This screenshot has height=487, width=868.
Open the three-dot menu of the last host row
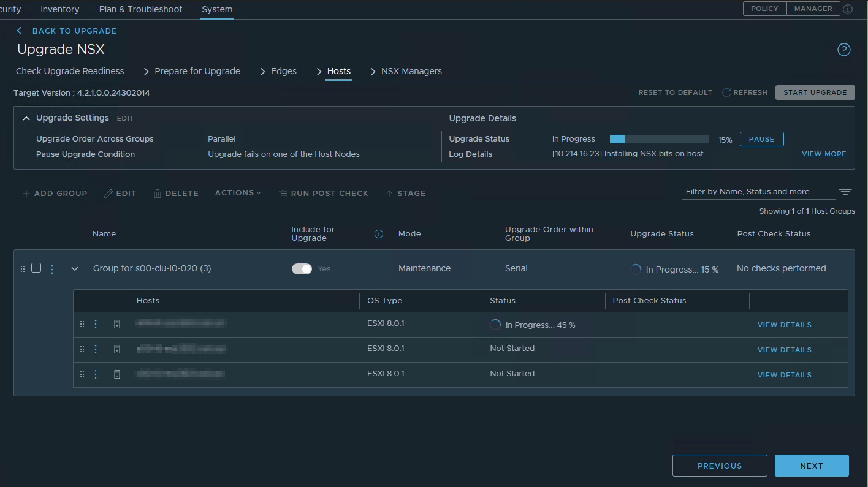pos(96,374)
